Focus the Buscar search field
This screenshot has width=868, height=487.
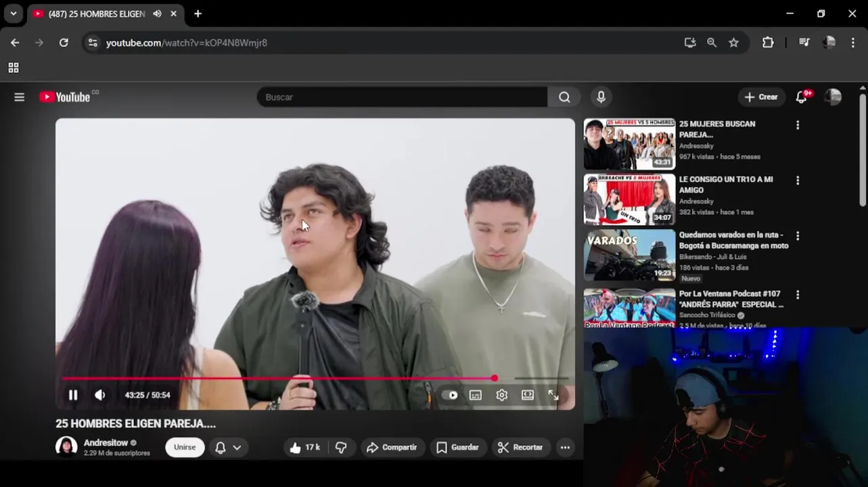(x=402, y=97)
